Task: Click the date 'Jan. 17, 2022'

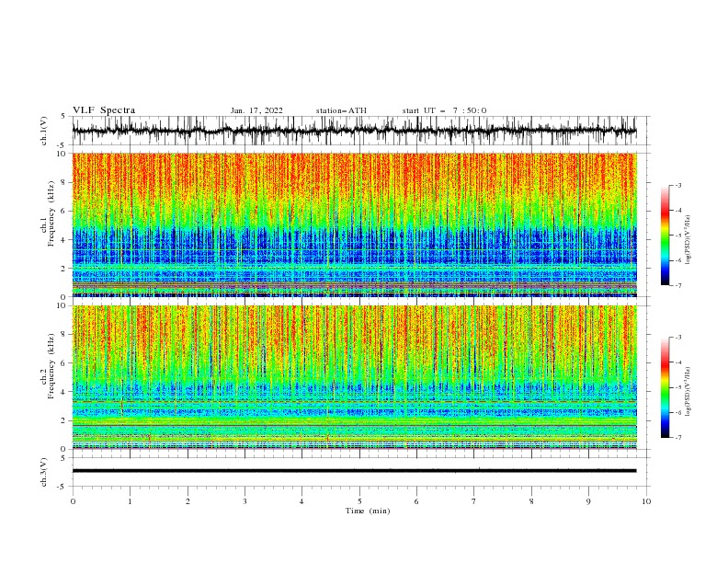Action: 256,110
